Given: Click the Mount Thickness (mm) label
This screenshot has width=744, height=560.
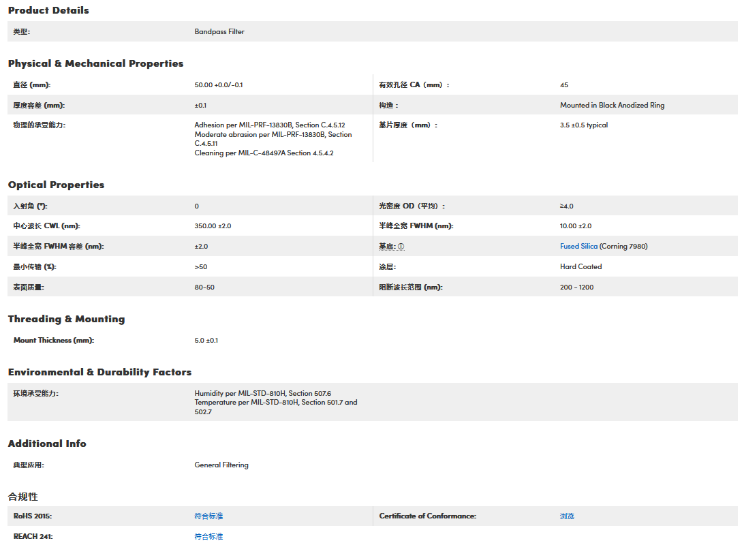Looking at the screenshot, I should tap(53, 341).
